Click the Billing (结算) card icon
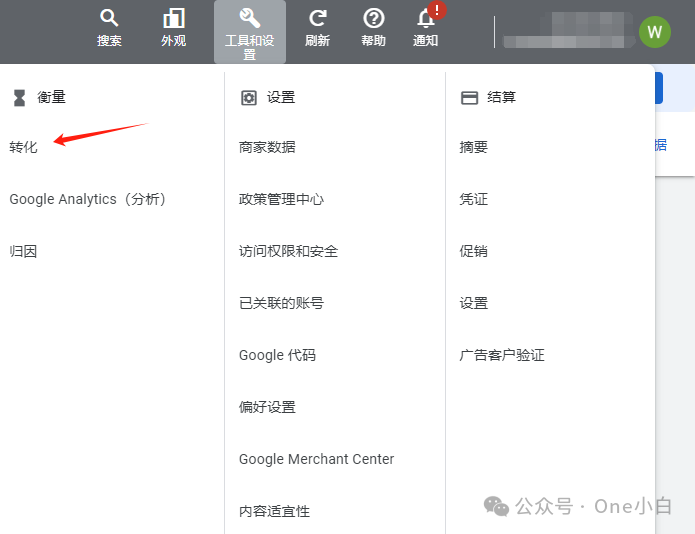 coord(469,97)
